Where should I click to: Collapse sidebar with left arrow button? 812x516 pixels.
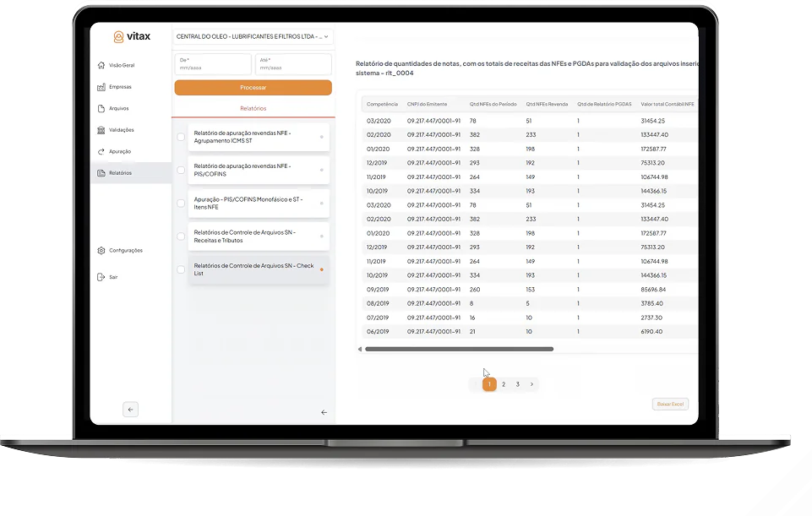point(130,410)
